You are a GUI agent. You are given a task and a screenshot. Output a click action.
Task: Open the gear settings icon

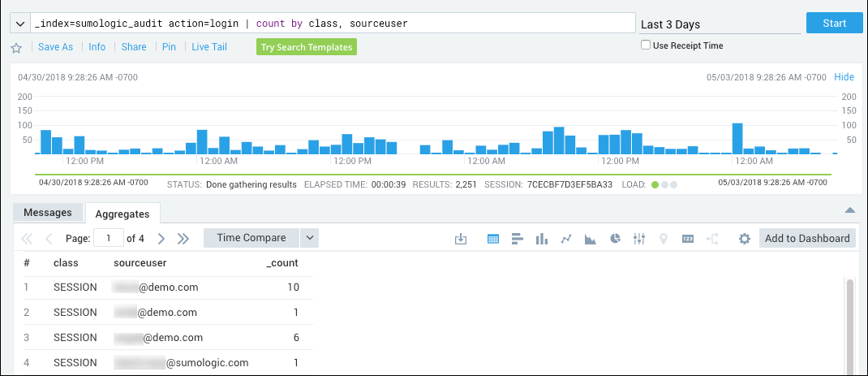[x=744, y=239]
